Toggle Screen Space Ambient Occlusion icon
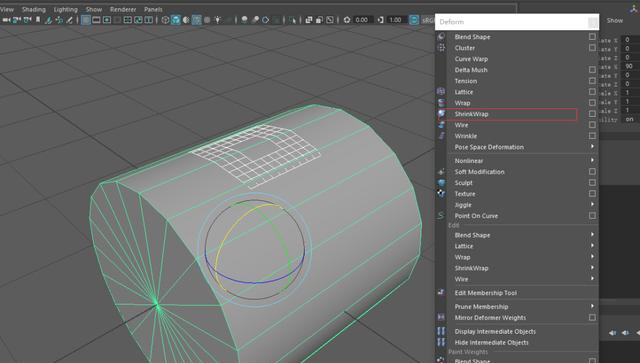This screenshot has width=640, height=363. point(244,20)
